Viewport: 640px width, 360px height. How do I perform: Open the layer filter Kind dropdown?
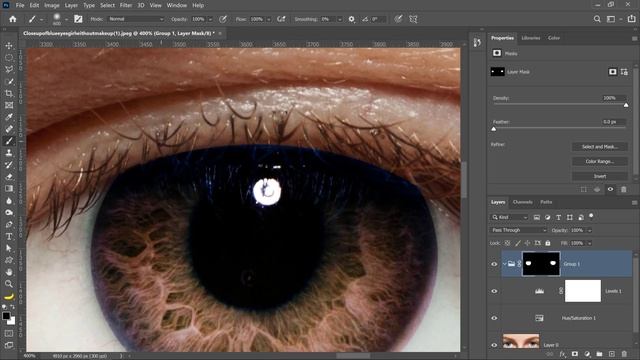coord(510,218)
